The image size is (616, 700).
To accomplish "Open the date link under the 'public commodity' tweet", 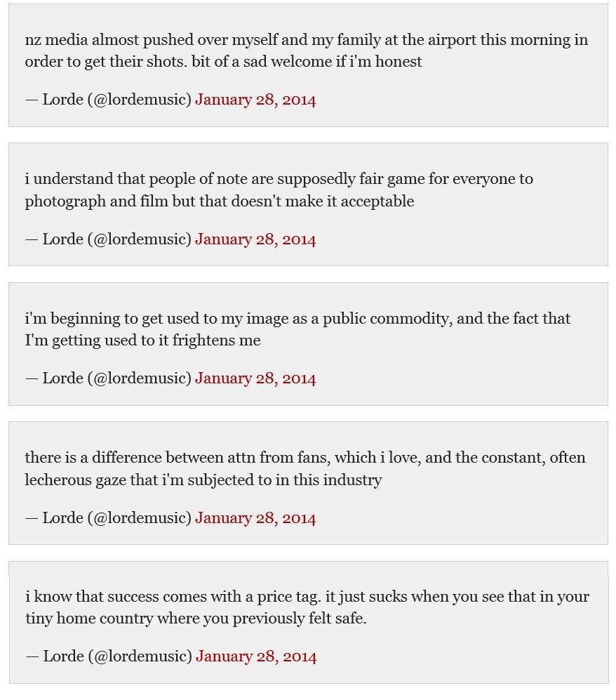I will (x=255, y=378).
